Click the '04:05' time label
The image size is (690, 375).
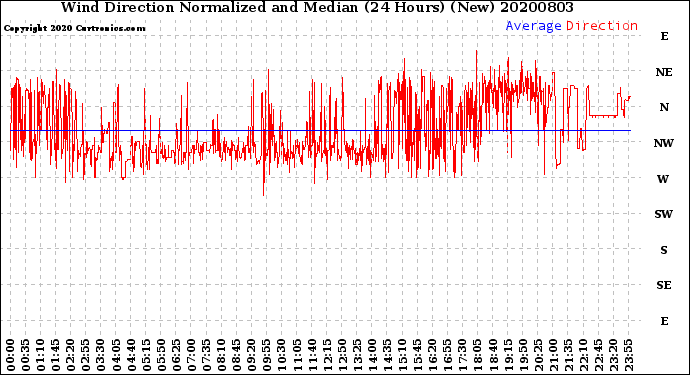[116, 355]
